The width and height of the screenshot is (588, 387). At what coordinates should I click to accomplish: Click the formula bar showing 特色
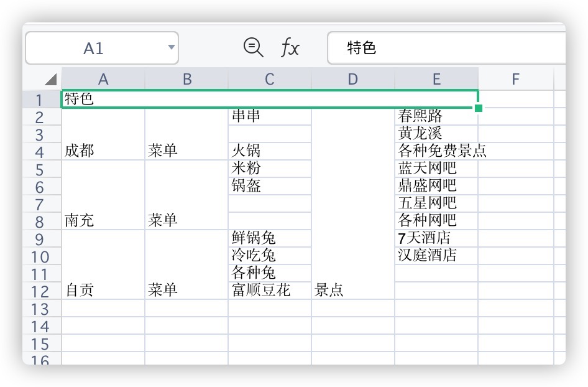tap(448, 48)
